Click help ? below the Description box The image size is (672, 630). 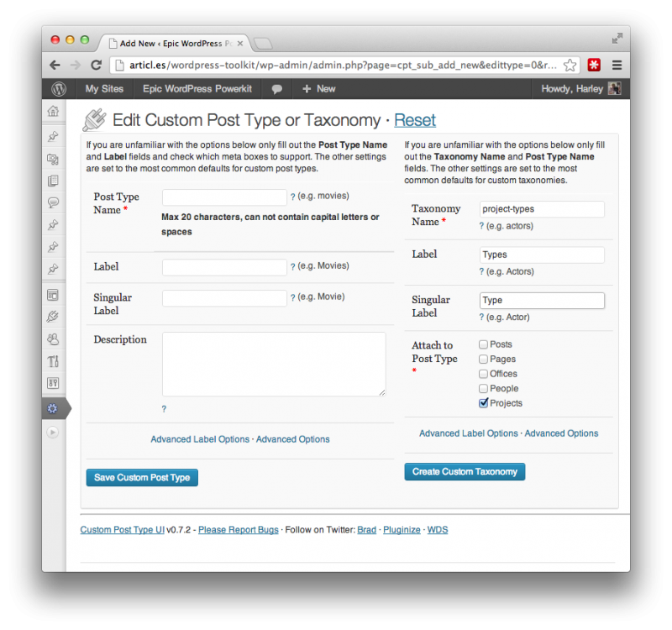(x=164, y=409)
